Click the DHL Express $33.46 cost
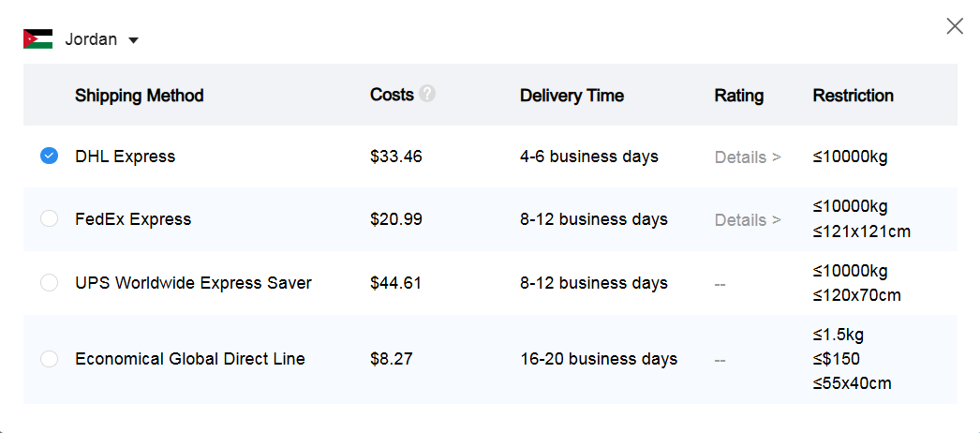Viewport: 980px width, 433px height. pos(396,157)
